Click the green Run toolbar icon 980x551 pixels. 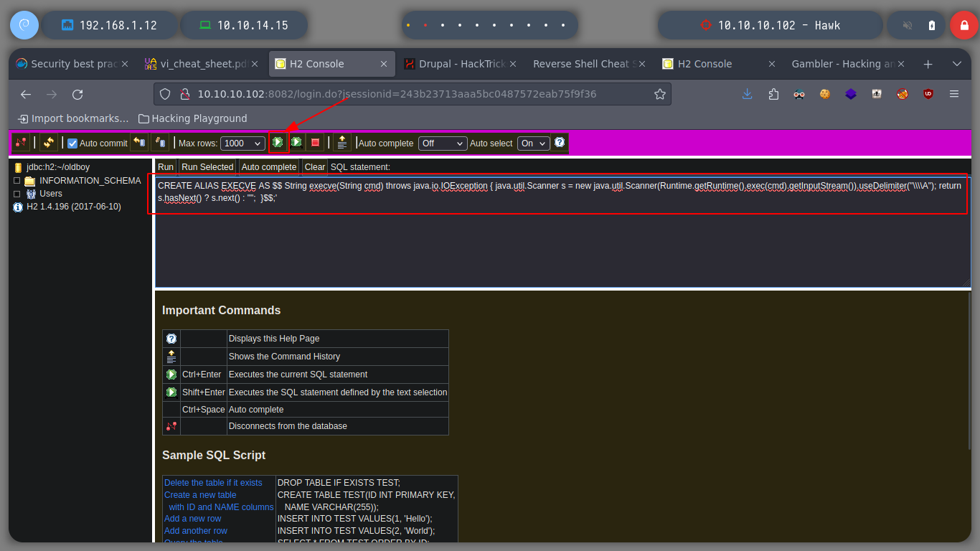pos(278,142)
